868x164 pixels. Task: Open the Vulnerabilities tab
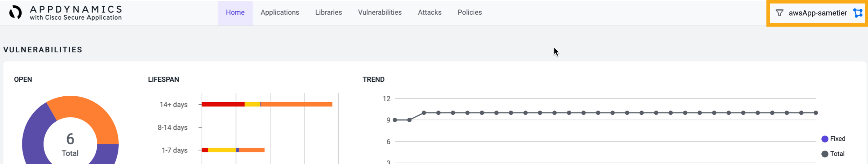tap(380, 13)
